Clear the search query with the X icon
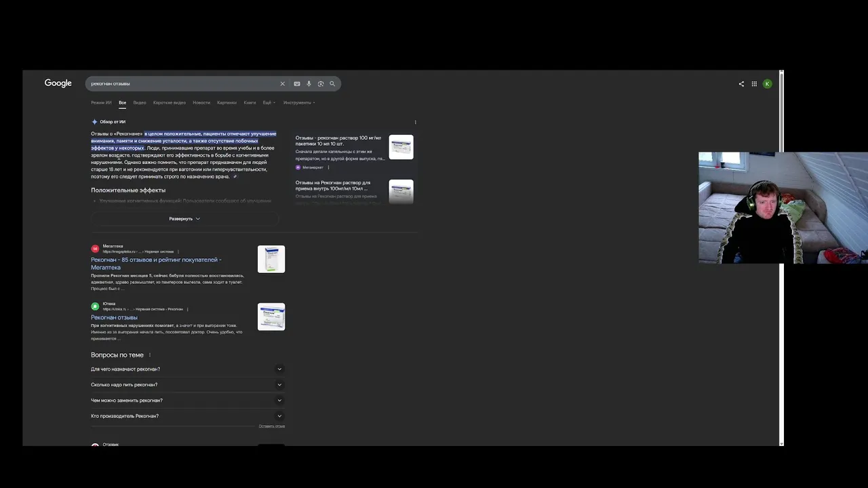Viewport: 868px width, 488px height. click(x=282, y=84)
